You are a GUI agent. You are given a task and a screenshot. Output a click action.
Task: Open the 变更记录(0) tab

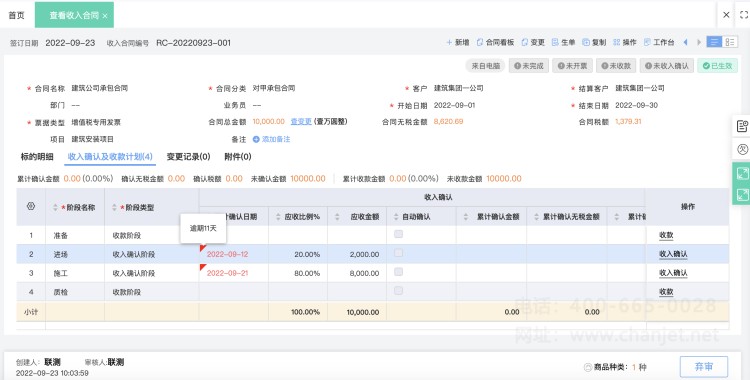click(188, 156)
